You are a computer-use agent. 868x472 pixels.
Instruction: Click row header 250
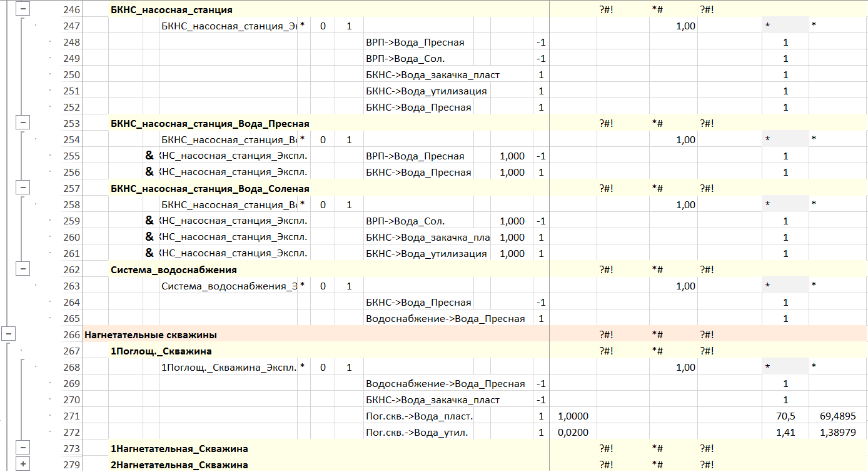(71, 75)
